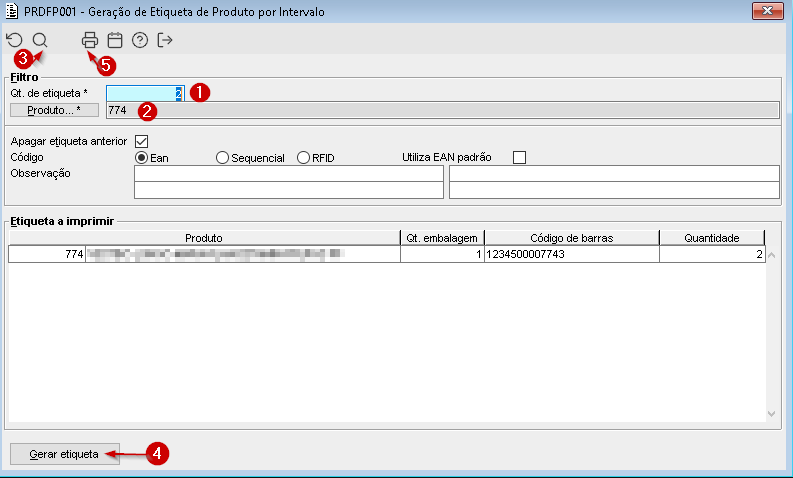
Task: Enable Utiliza EAN padrão checkbox
Action: 519,157
